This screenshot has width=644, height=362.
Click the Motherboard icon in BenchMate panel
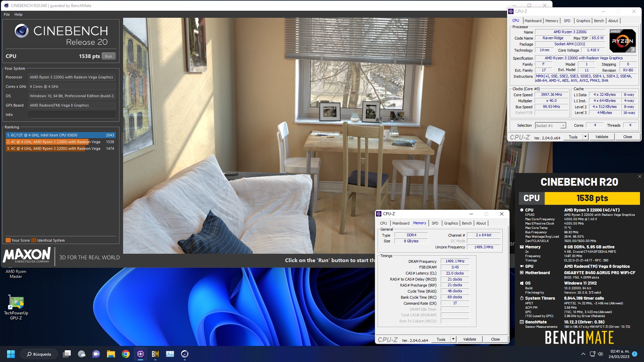coord(522,273)
